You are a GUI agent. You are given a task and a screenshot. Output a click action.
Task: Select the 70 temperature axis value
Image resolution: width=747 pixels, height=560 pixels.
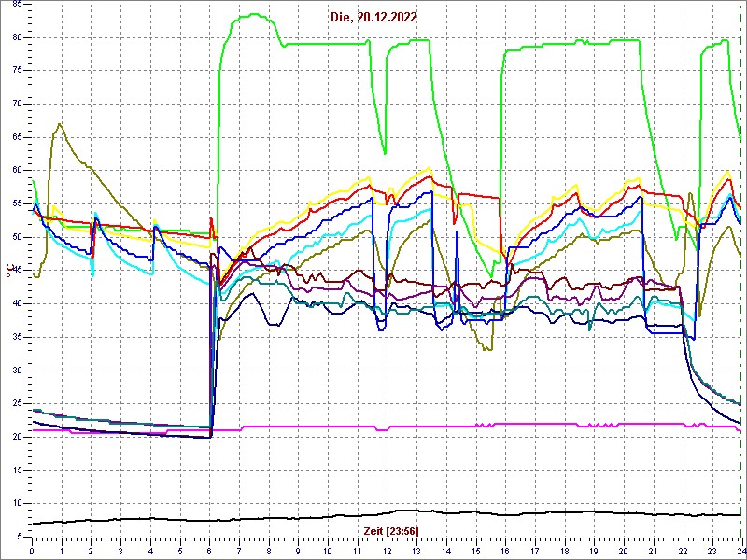click(16, 104)
